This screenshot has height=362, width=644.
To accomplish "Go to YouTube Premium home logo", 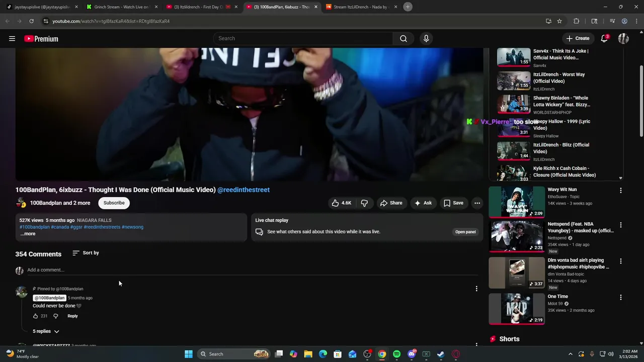I will (41, 39).
